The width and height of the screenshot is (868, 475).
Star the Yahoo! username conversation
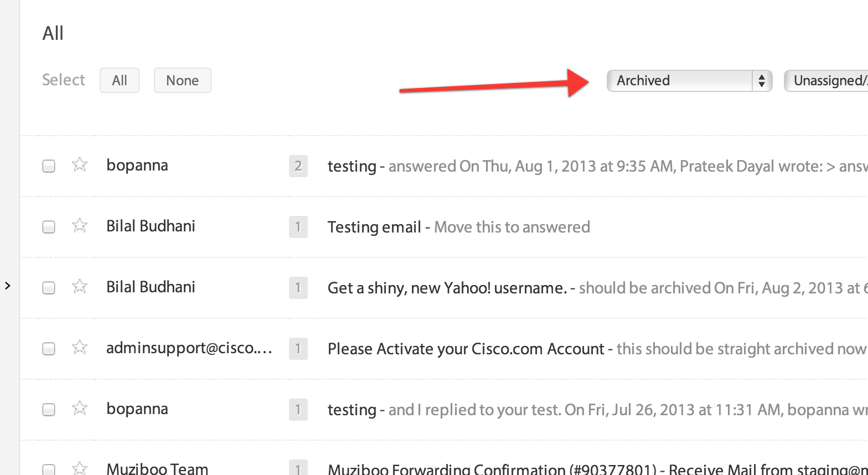(80, 286)
